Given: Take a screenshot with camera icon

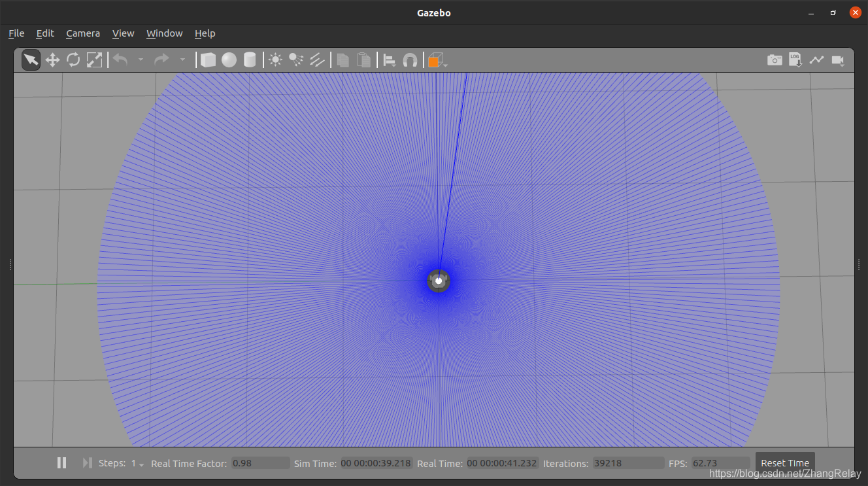Looking at the screenshot, I should point(775,60).
